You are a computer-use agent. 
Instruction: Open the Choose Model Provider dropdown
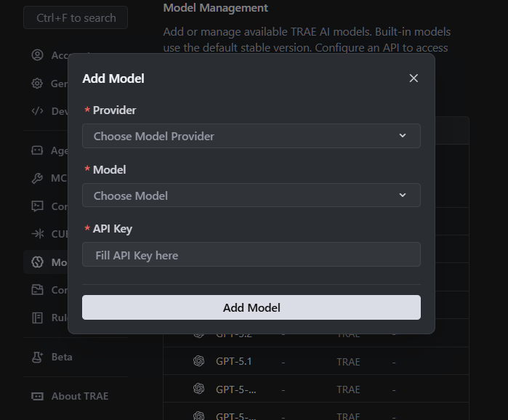coord(251,136)
